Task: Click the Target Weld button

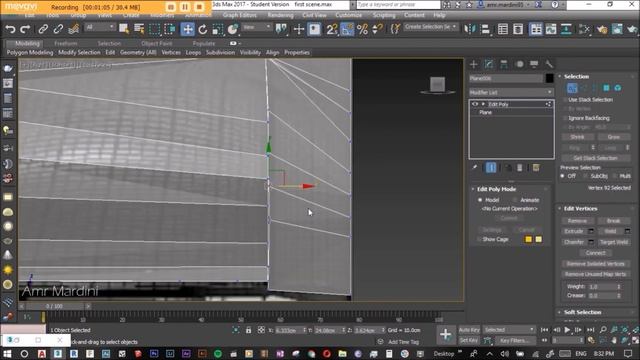Action: pos(614,242)
